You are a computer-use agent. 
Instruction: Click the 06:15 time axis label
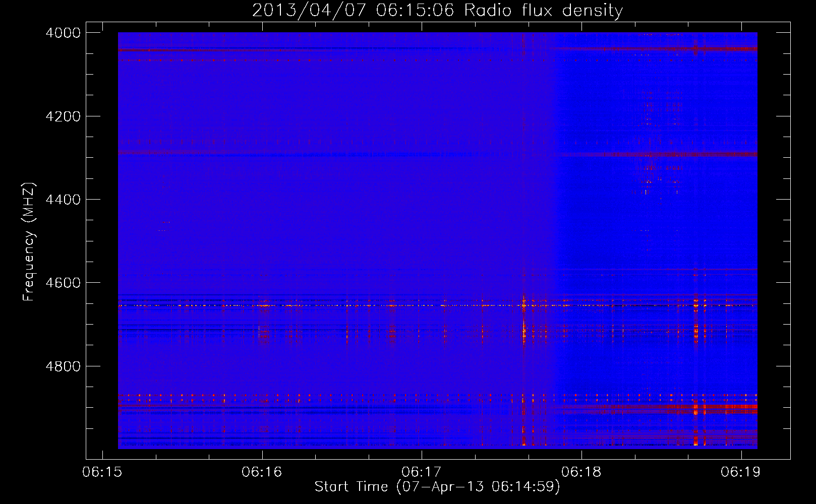[102, 472]
